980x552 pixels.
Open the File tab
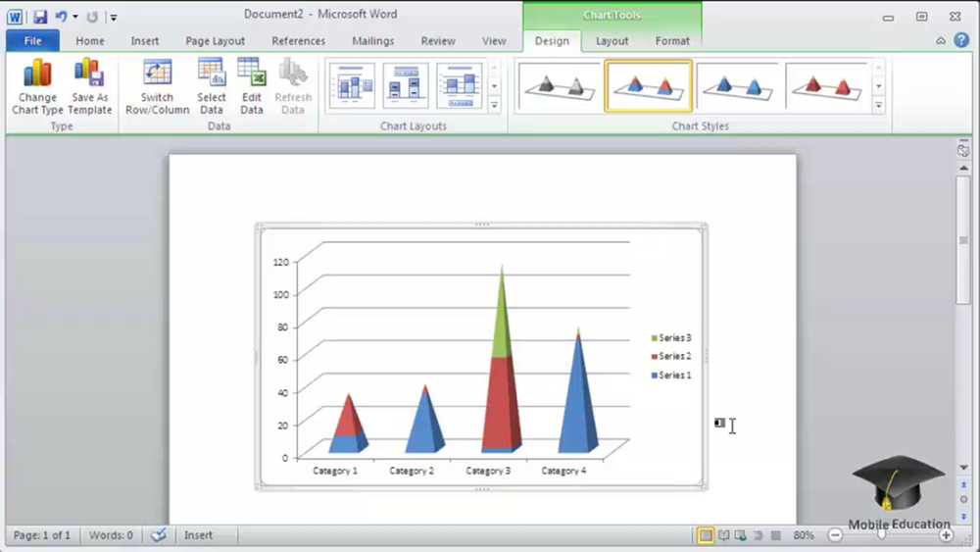pyautogui.click(x=32, y=40)
